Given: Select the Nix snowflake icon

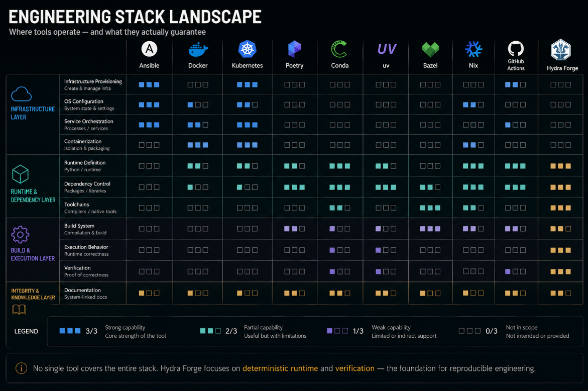Looking at the screenshot, I should (x=473, y=49).
